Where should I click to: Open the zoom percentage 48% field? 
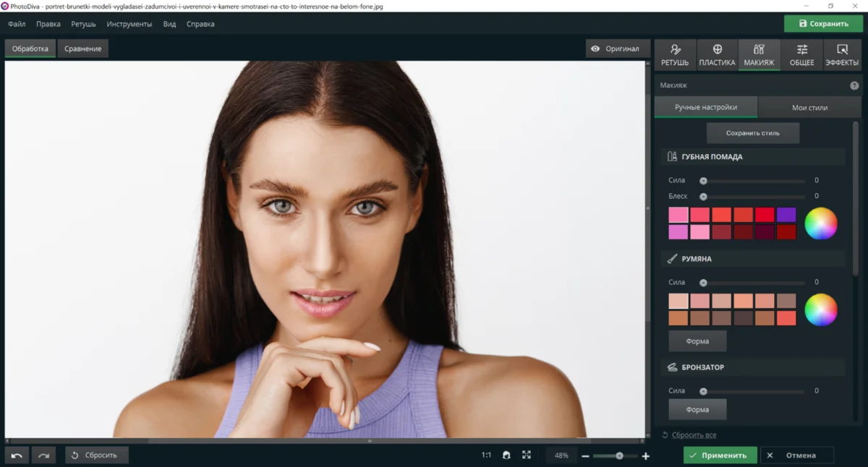(x=561, y=455)
